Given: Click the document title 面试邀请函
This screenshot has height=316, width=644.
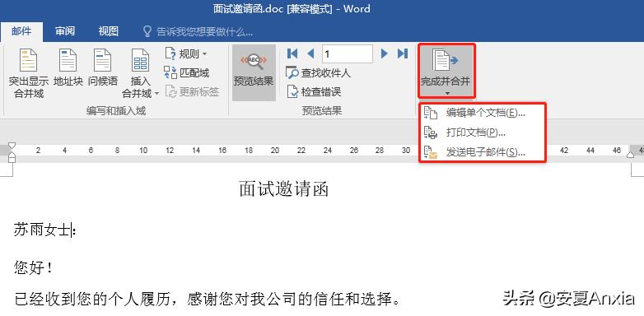Looking at the screenshot, I should tap(284, 189).
